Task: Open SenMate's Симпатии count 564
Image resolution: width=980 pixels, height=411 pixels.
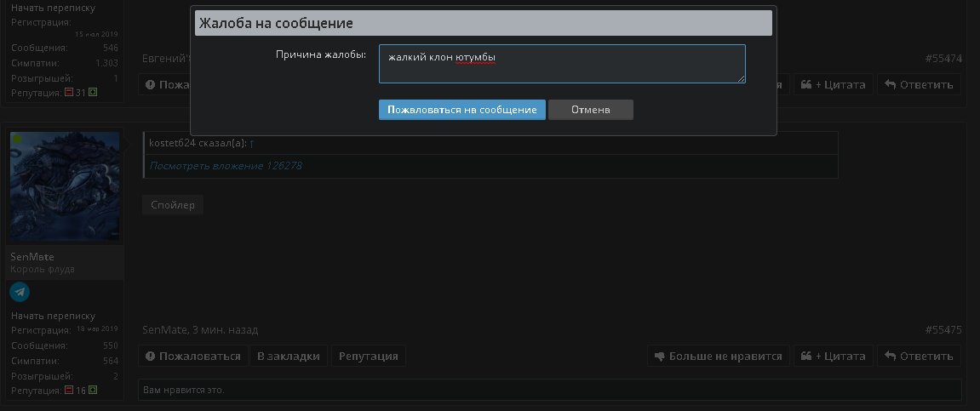Action: click(x=110, y=361)
